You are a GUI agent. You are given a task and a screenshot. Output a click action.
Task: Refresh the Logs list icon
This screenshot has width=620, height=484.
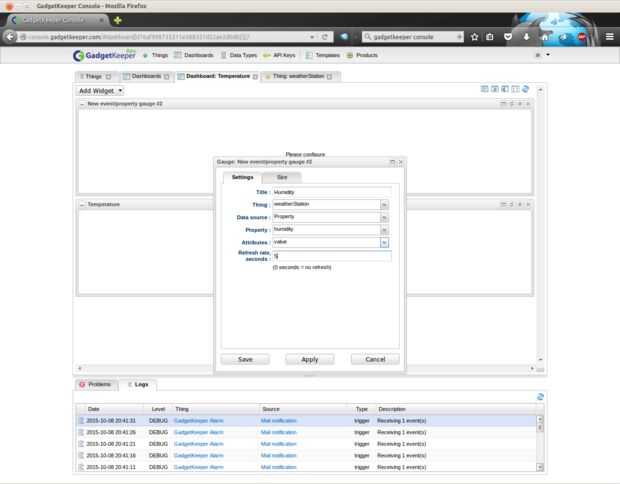(540, 397)
